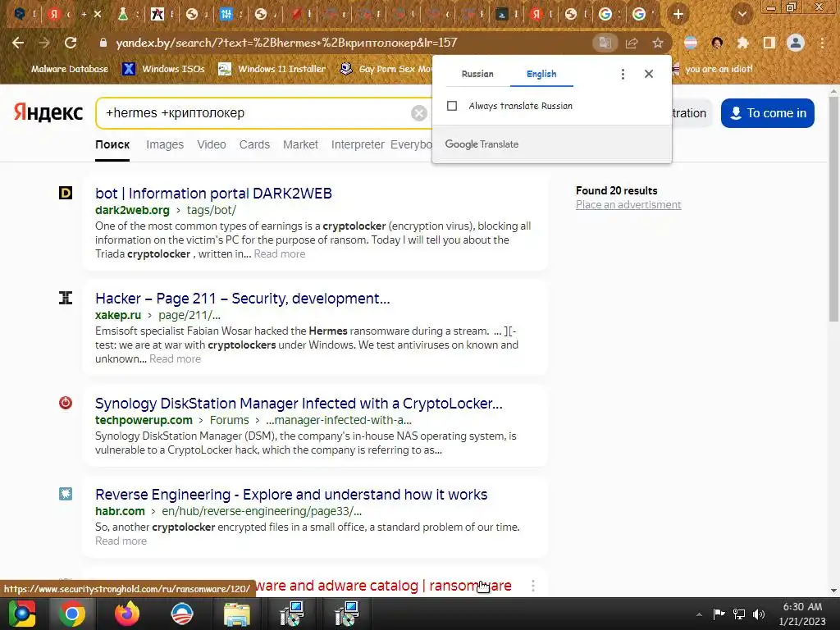The image size is (840, 630).
Task: Open the Google Translate icon in address bar
Action: click(605, 43)
